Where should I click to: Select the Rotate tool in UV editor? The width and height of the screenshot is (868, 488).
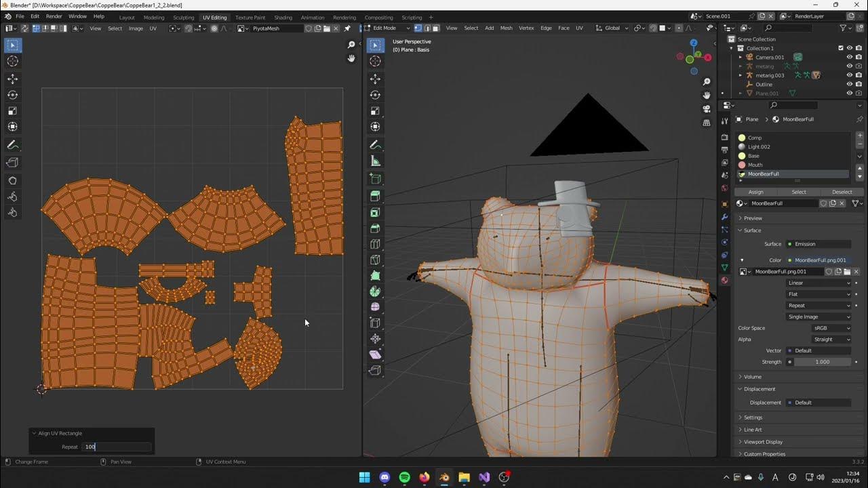point(13,95)
